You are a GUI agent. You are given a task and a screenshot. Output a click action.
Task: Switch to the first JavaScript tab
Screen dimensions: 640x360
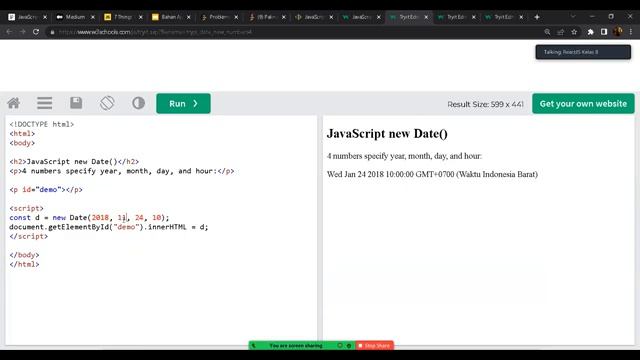click(x=28, y=17)
